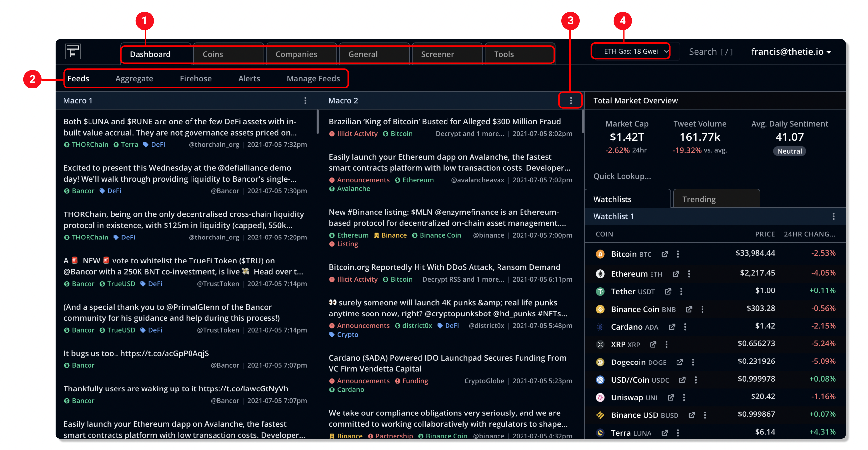Open Dogecoin in new window icon
Image resolution: width=868 pixels, height=450 pixels.
pos(679,362)
